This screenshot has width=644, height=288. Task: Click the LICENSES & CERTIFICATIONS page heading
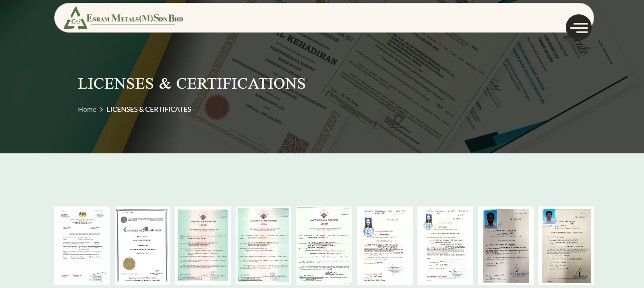(x=192, y=83)
